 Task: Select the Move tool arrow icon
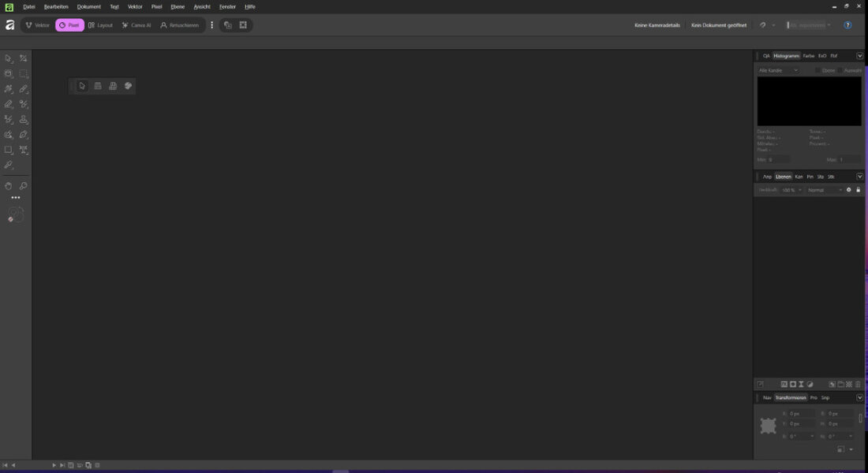pyautogui.click(x=9, y=58)
